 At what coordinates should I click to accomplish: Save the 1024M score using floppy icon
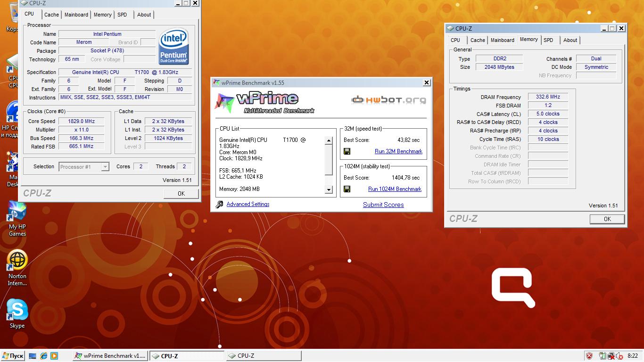pyautogui.click(x=347, y=189)
